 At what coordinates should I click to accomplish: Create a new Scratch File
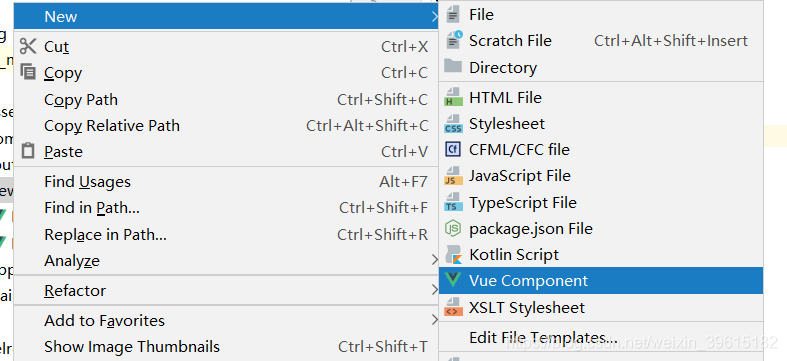coord(601,41)
